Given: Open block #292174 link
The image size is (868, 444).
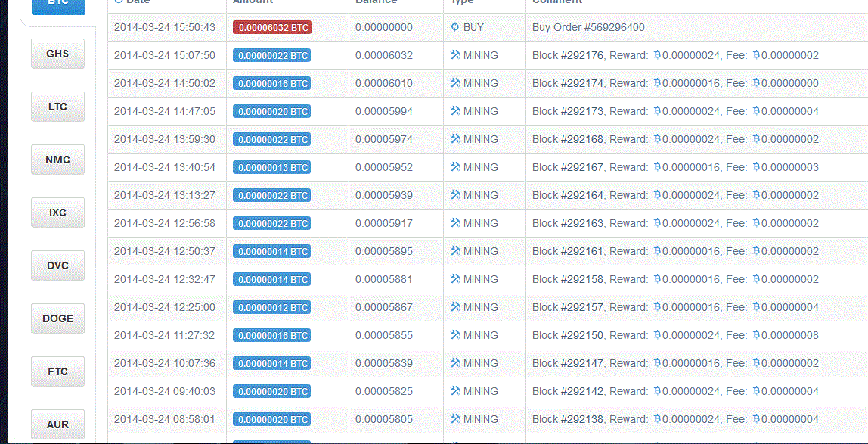Looking at the screenshot, I should coord(581,84).
